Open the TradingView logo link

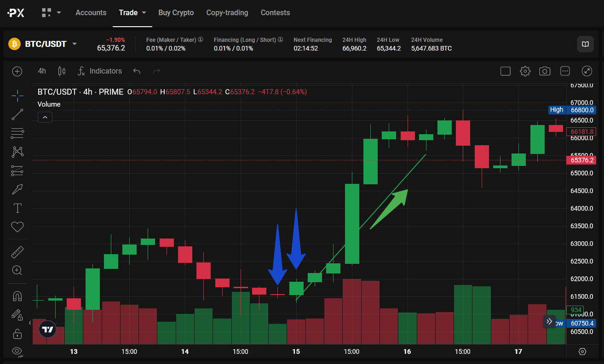[x=47, y=330]
